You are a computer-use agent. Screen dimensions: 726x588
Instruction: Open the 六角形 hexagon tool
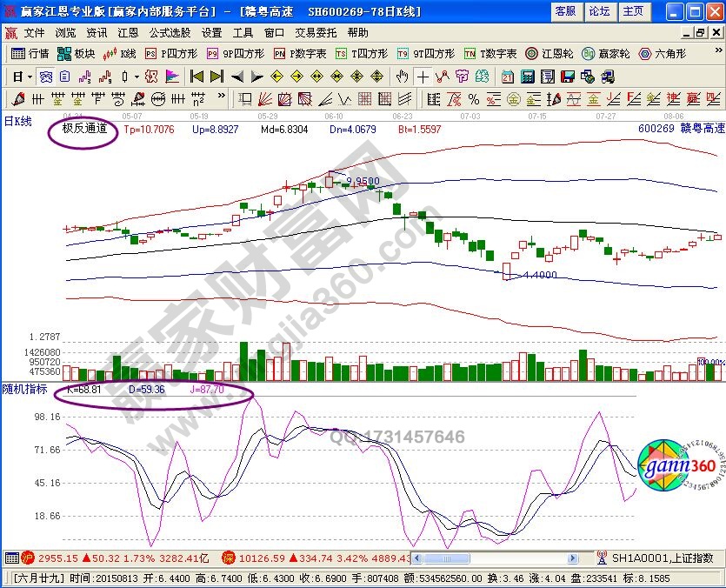[662, 54]
